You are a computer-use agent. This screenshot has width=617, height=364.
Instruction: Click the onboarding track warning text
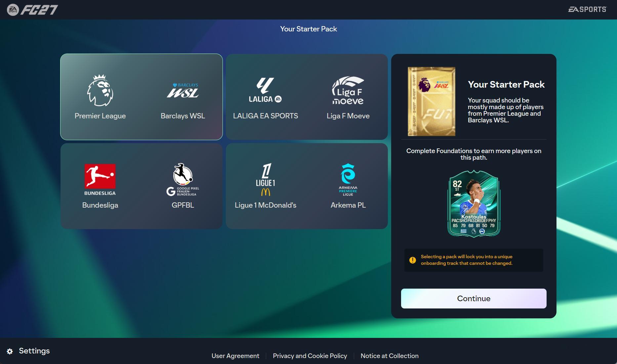tap(467, 260)
